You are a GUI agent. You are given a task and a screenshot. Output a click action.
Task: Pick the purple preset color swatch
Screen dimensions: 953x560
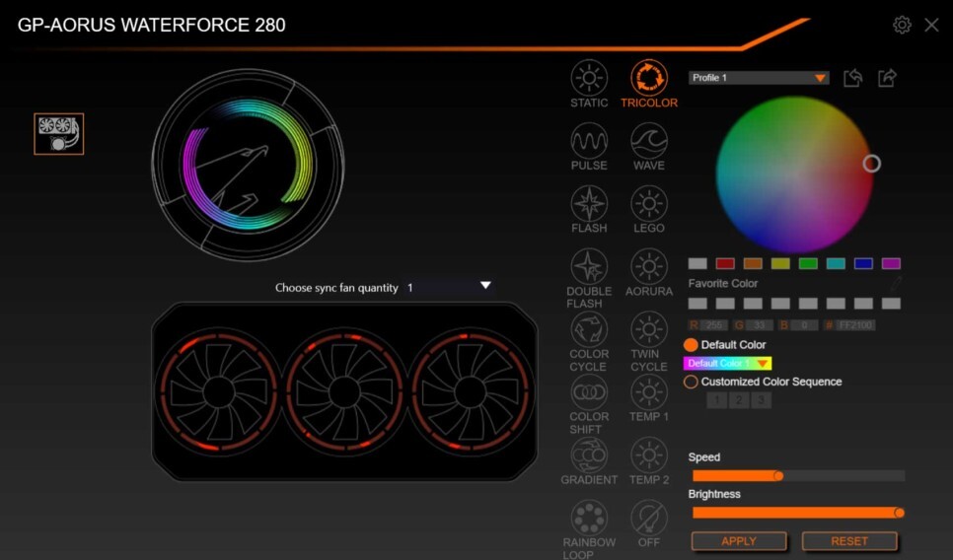point(891,263)
